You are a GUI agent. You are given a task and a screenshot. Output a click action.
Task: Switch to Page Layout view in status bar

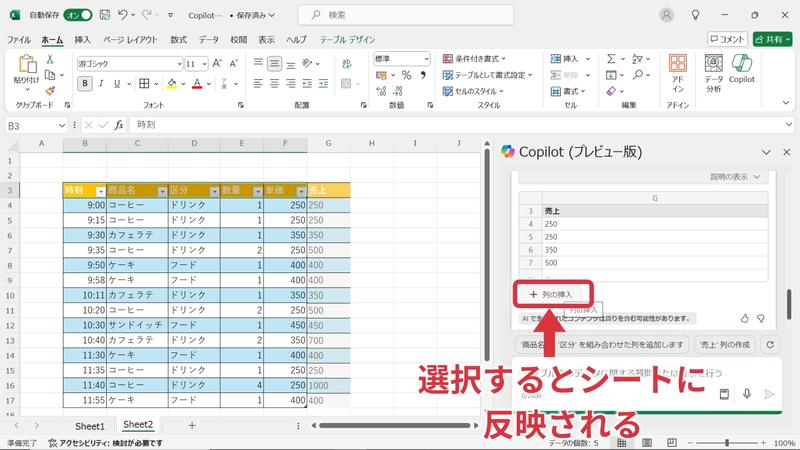[x=646, y=443]
